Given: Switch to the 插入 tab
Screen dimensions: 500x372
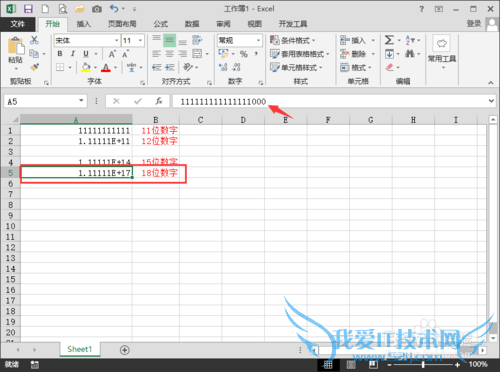Looking at the screenshot, I should [83, 24].
